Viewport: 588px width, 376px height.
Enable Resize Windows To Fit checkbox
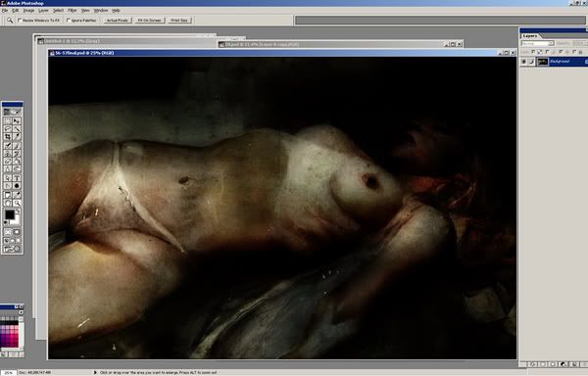pos(20,21)
